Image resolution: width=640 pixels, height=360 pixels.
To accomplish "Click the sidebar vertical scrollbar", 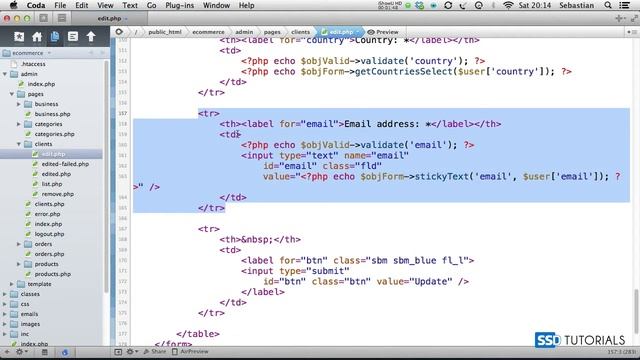I will (107, 176).
